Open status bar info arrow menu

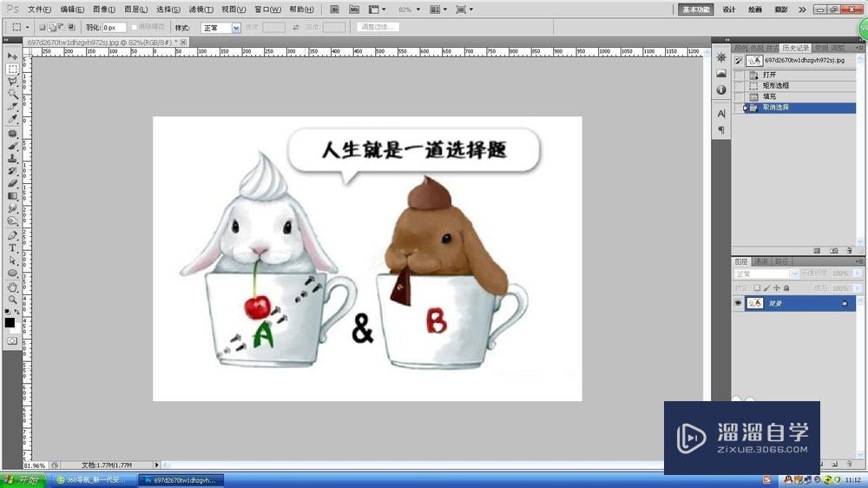click(x=156, y=465)
